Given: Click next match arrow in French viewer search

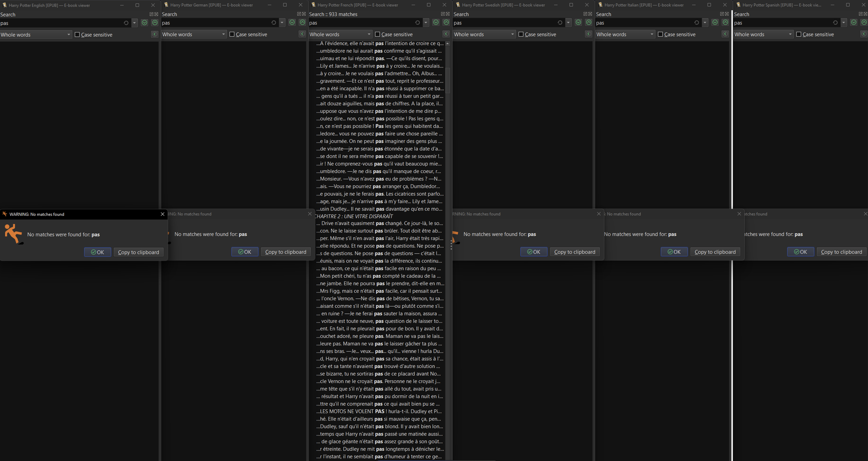Looking at the screenshot, I should [436, 22].
